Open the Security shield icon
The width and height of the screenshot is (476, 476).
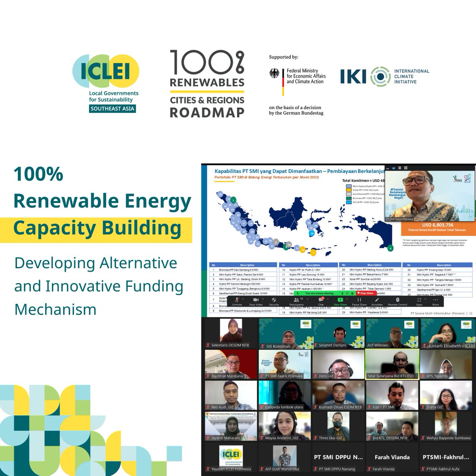pos(274,299)
